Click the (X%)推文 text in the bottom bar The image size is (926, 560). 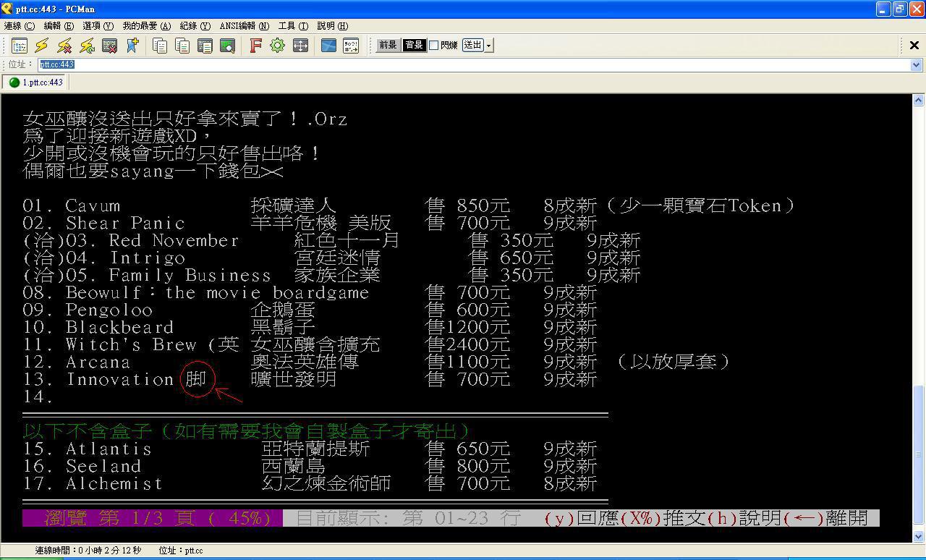(x=663, y=518)
